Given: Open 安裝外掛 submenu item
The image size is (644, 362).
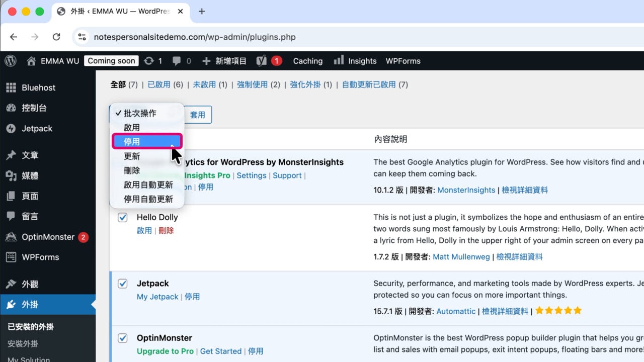Looking at the screenshot, I should coord(23,344).
